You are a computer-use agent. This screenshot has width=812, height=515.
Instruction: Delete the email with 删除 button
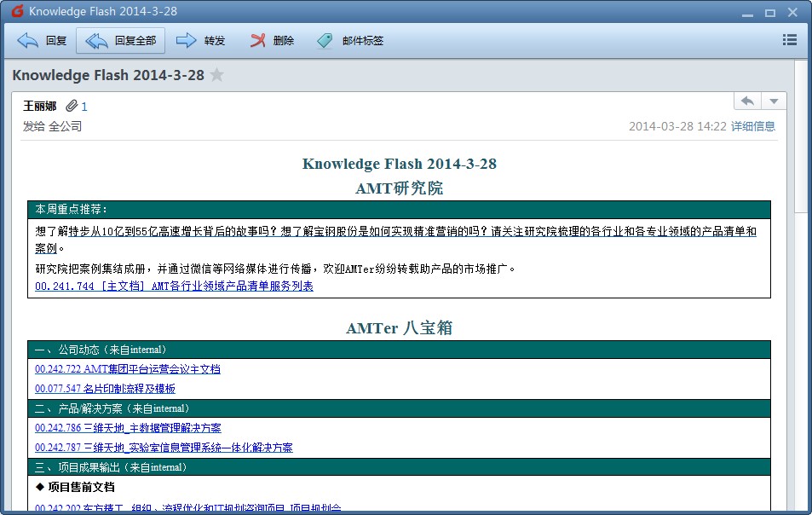[272, 40]
